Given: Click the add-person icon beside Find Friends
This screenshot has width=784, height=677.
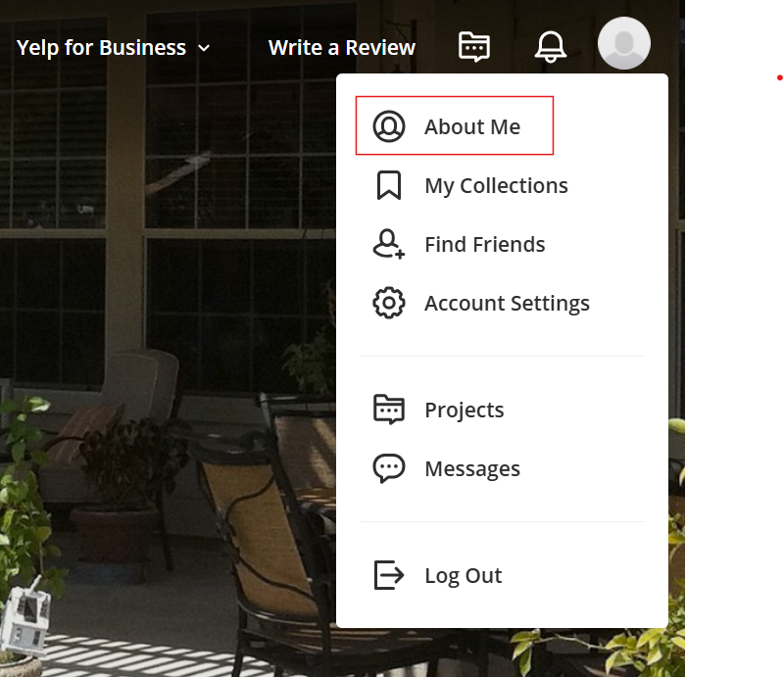Looking at the screenshot, I should (x=389, y=244).
